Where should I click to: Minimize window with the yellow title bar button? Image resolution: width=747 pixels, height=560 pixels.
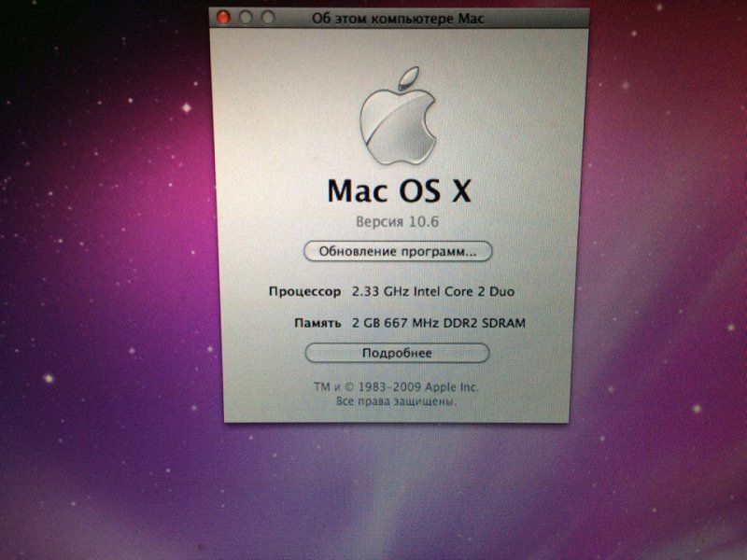(x=246, y=18)
